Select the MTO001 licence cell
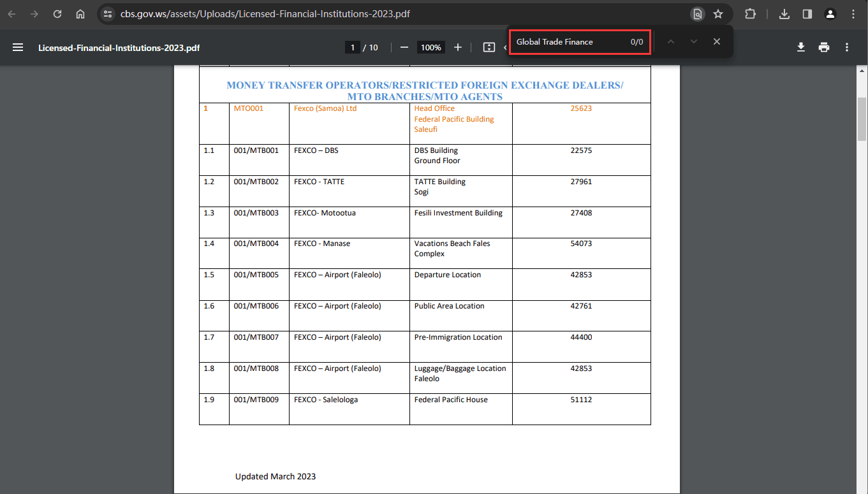Screen dimensions: 868x494 tap(259, 124)
